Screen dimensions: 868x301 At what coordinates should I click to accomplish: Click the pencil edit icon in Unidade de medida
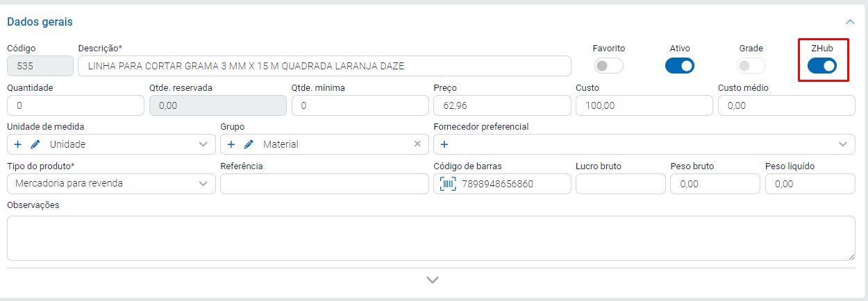click(x=35, y=144)
